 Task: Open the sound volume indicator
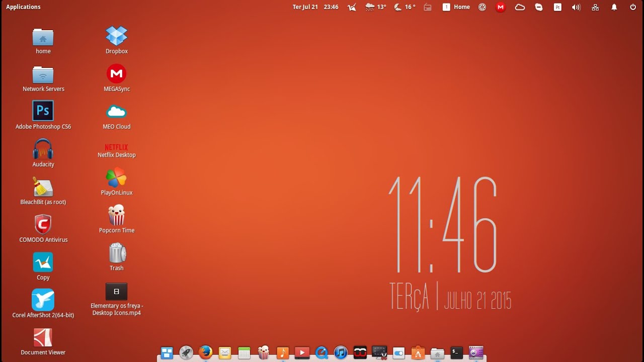click(576, 7)
